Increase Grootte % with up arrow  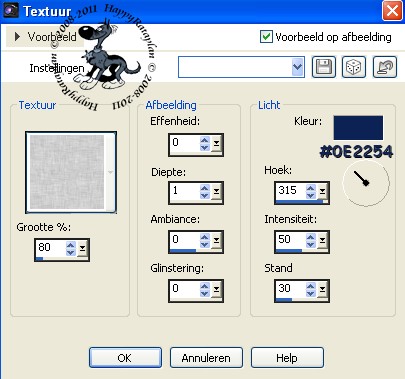click(x=71, y=245)
